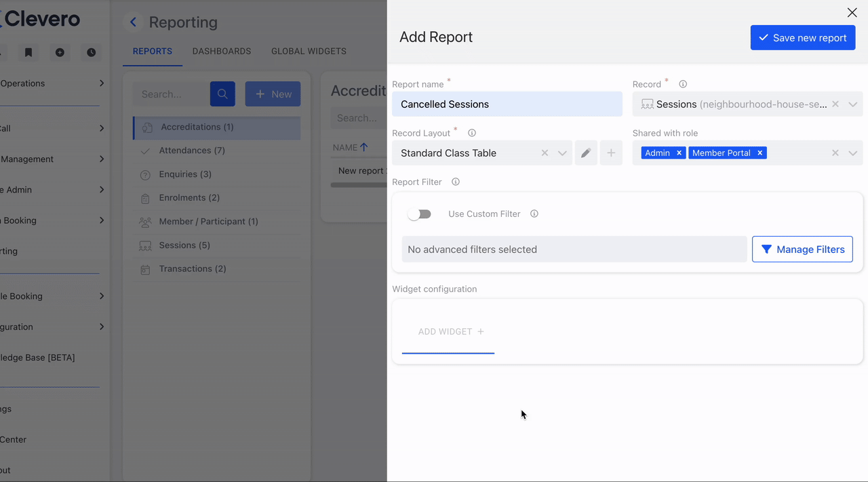Click the Member / Participant people icon

pyautogui.click(x=145, y=222)
